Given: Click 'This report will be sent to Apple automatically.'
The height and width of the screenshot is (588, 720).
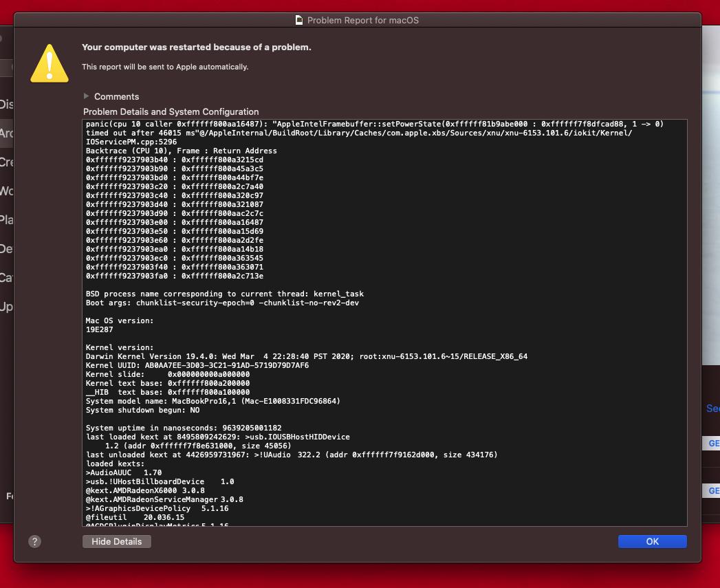Looking at the screenshot, I should [165, 67].
